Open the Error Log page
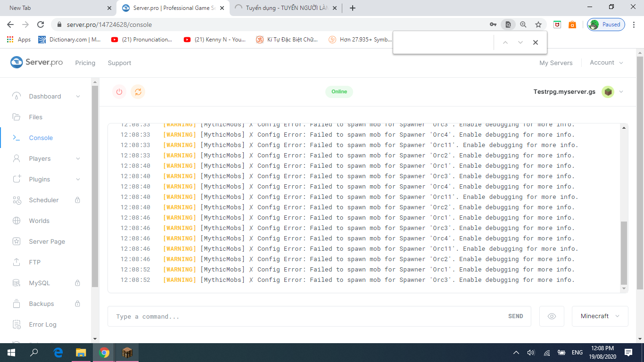 point(42,324)
